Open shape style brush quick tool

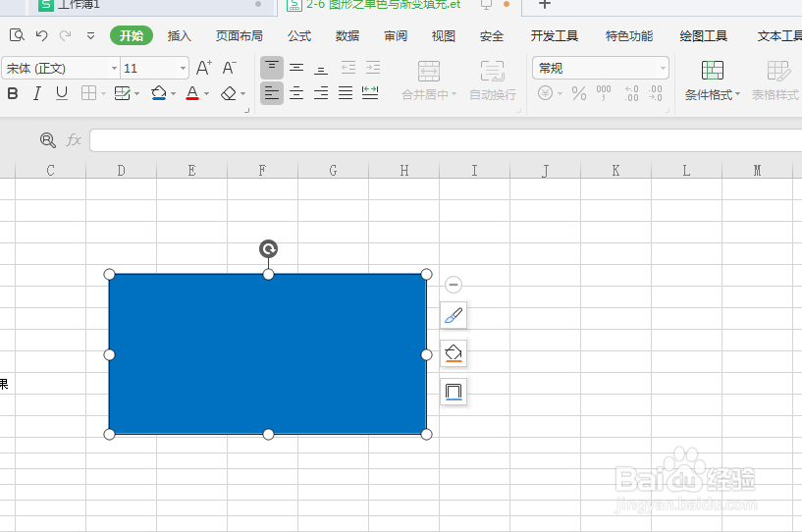pos(454,315)
